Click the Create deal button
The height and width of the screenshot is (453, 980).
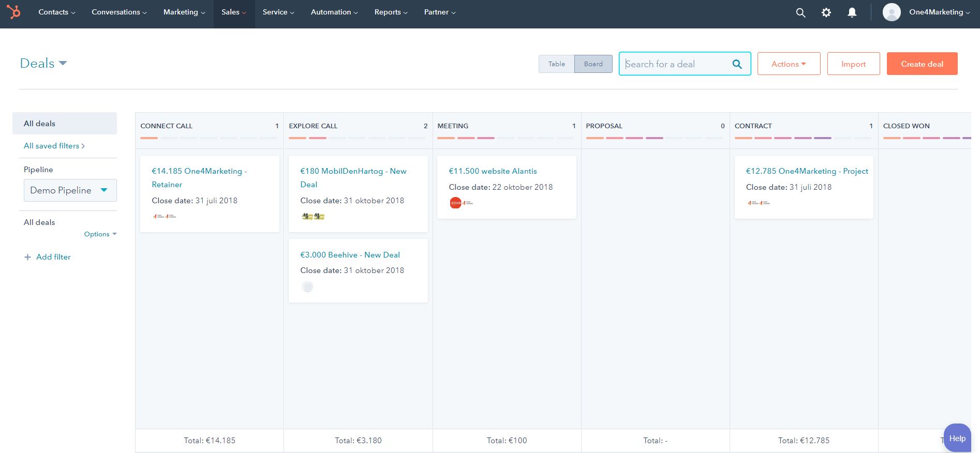click(x=922, y=64)
